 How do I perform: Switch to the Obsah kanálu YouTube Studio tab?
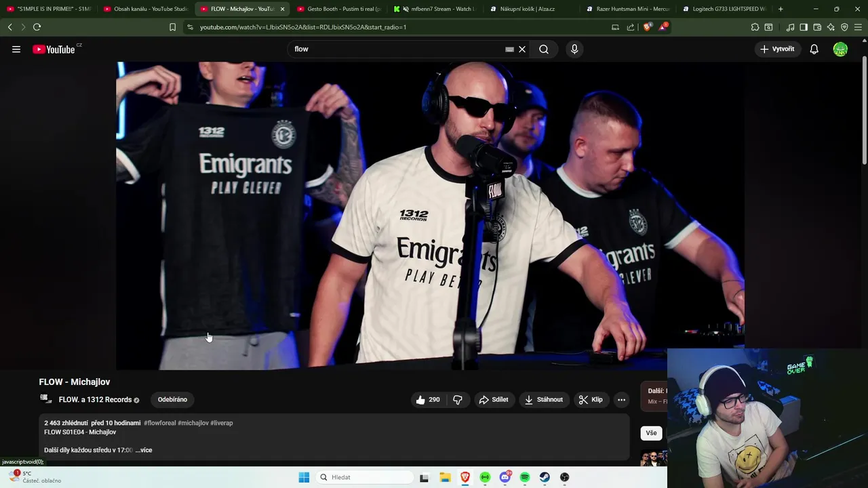(x=146, y=9)
